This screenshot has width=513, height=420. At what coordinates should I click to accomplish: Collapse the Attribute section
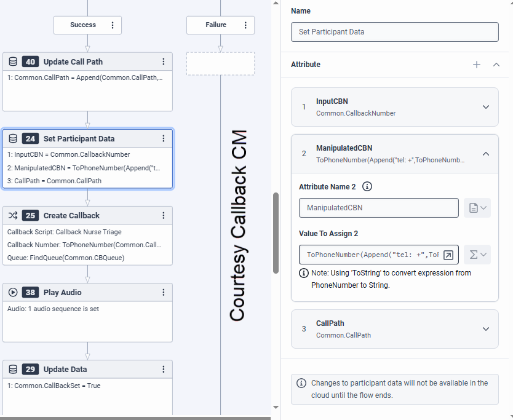(x=496, y=65)
